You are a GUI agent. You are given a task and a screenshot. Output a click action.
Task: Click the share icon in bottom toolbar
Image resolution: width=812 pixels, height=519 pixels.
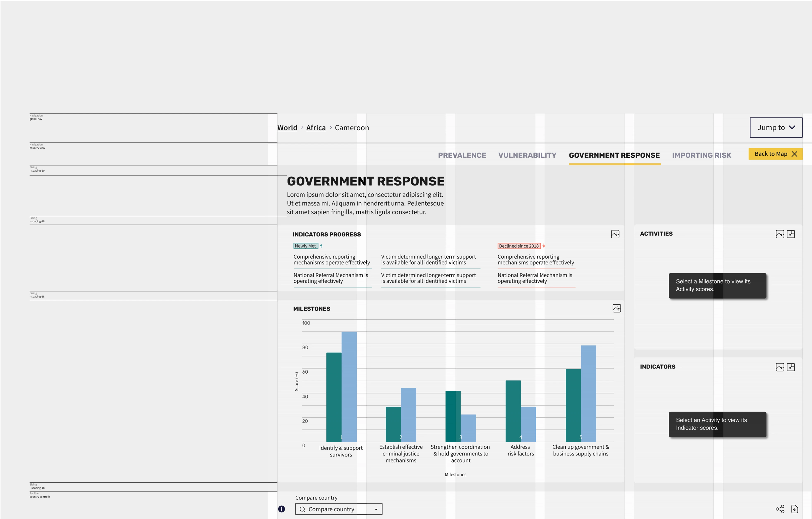[x=780, y=509]
